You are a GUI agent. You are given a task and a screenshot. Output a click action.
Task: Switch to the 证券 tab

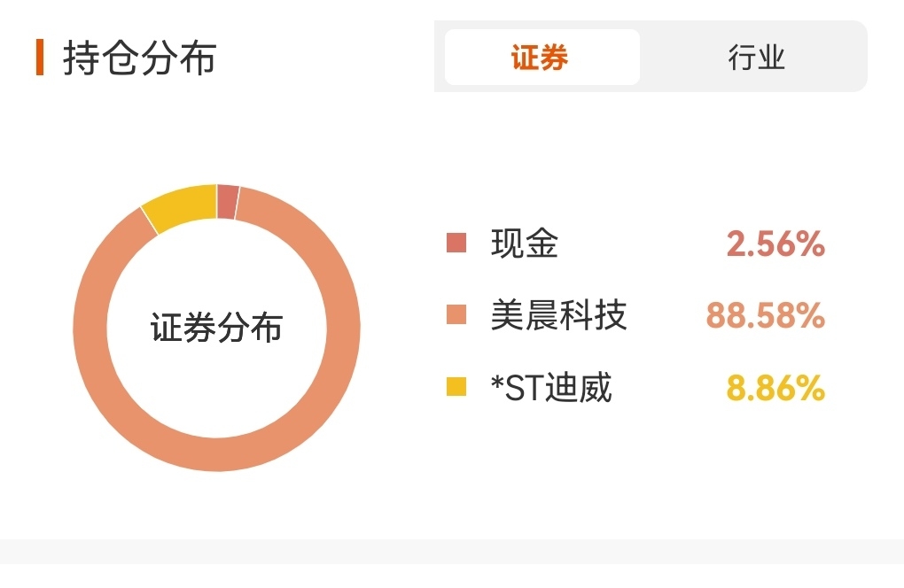[x=542, y=57]
